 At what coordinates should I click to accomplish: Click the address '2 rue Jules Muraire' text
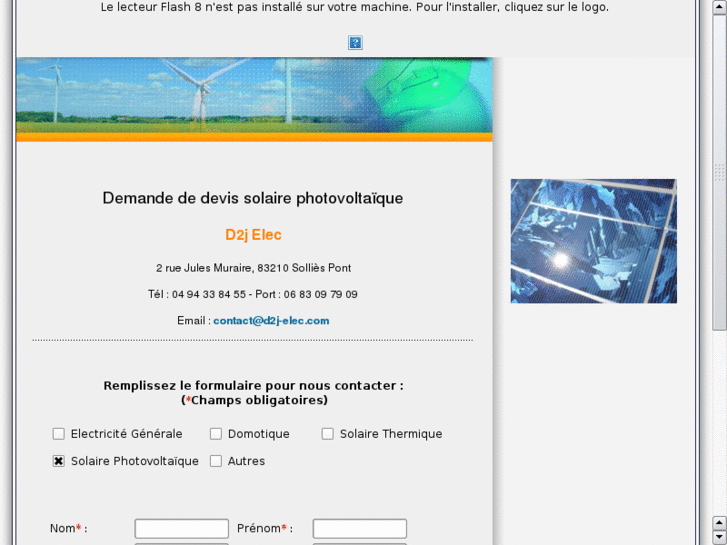204,268
